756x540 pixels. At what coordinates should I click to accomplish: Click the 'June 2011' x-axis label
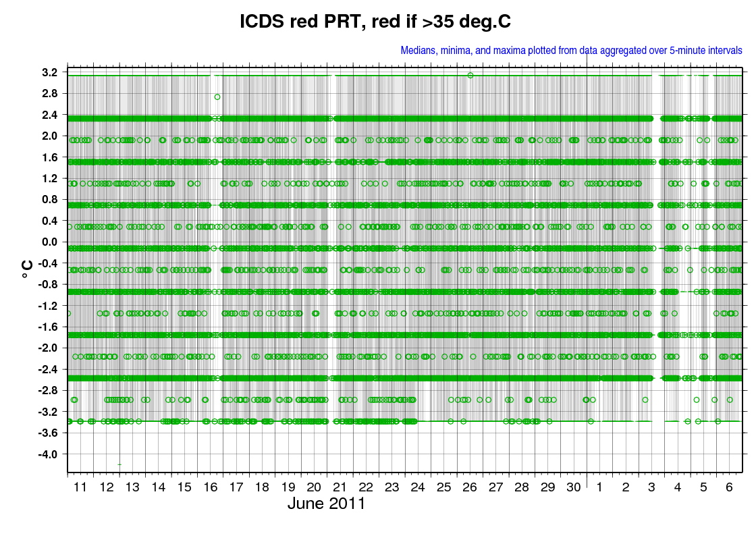[327, 504]
